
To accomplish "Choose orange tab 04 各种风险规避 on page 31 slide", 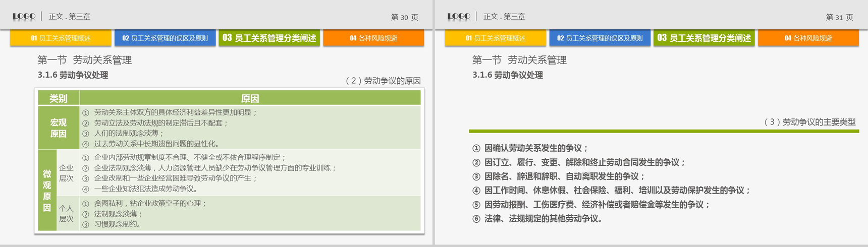I will click(x=808, y=38).
